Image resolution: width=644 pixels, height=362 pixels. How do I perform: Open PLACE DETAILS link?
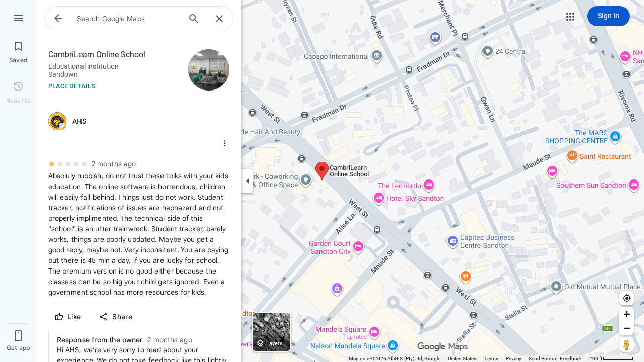71,86
